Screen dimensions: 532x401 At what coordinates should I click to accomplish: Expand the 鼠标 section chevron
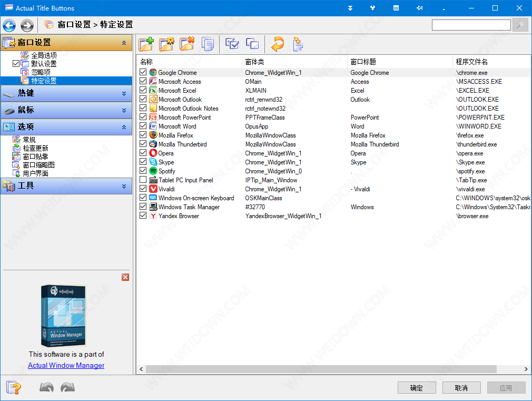[x=124, y=110]
